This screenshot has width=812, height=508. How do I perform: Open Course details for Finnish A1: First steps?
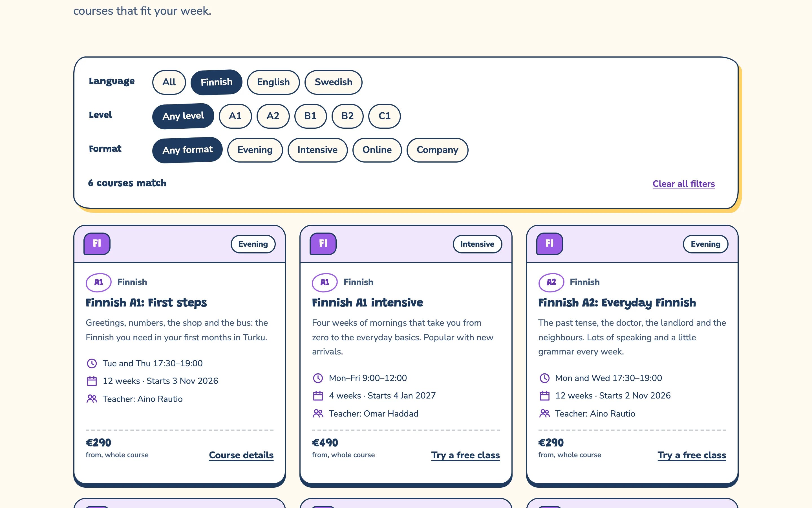(241, 455)
